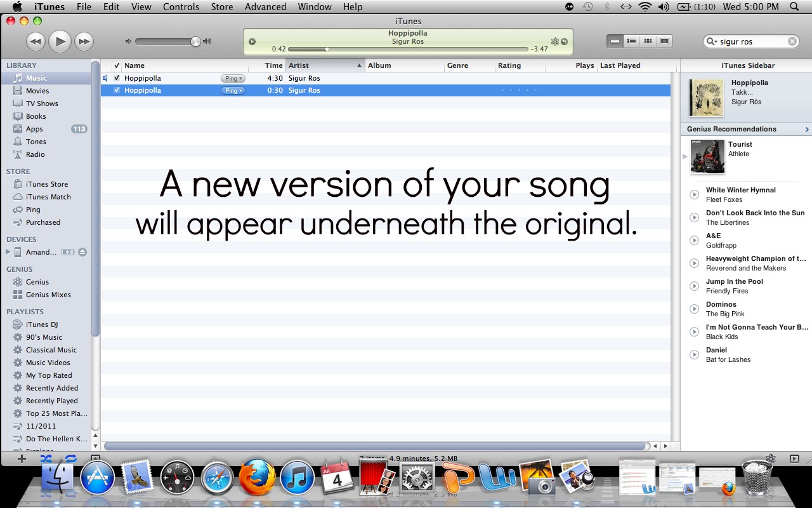
Task: Open Hoppípolla album artwork in sidebar
Action: [x=707, y=98]
